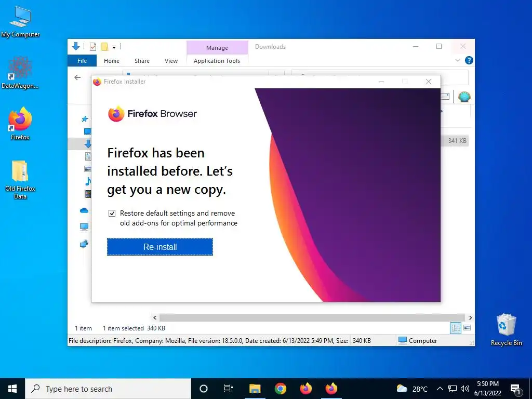Click Computer zone in Explorer status bar

point(417,341)
